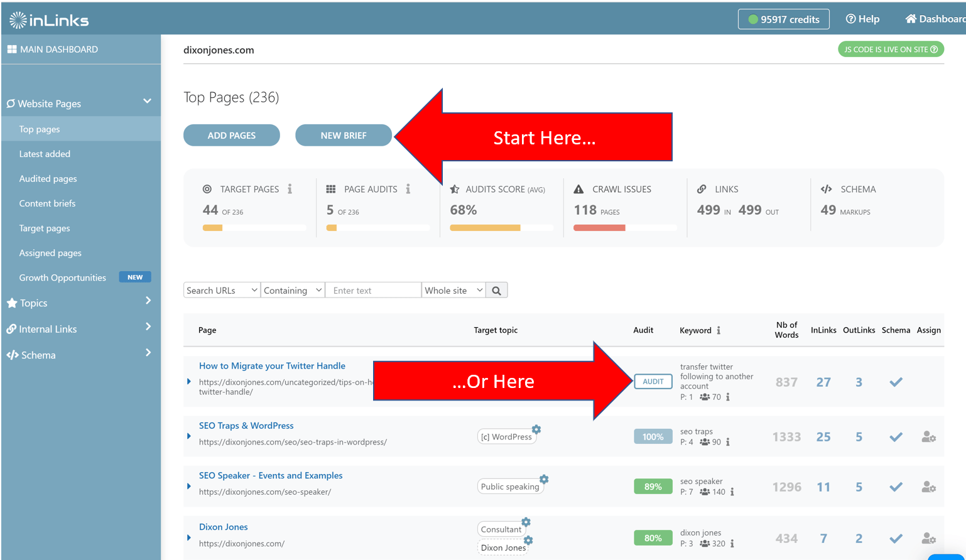Edit the Dixon Jones topic gear
This screenshot has height=560, width=966.
point(528,540)
